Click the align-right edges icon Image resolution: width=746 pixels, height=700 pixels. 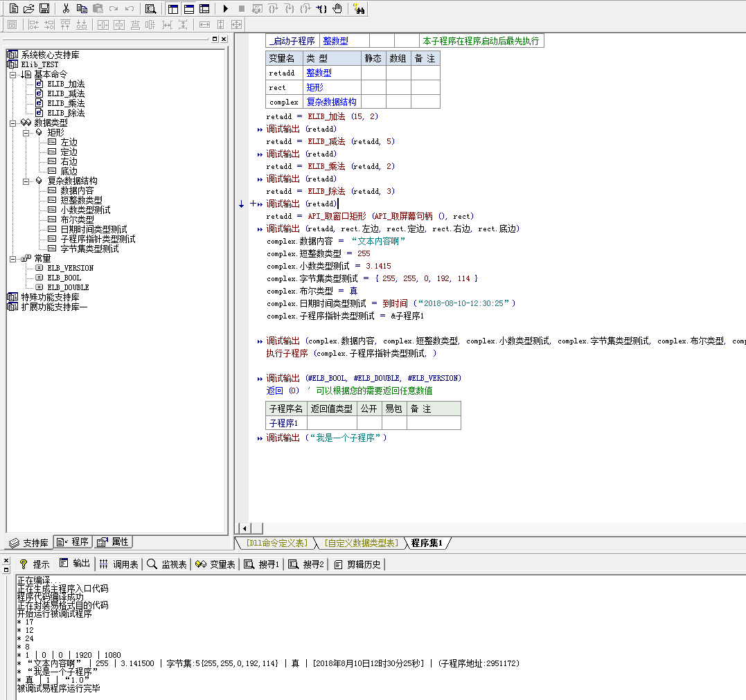(x=49, y=25)
